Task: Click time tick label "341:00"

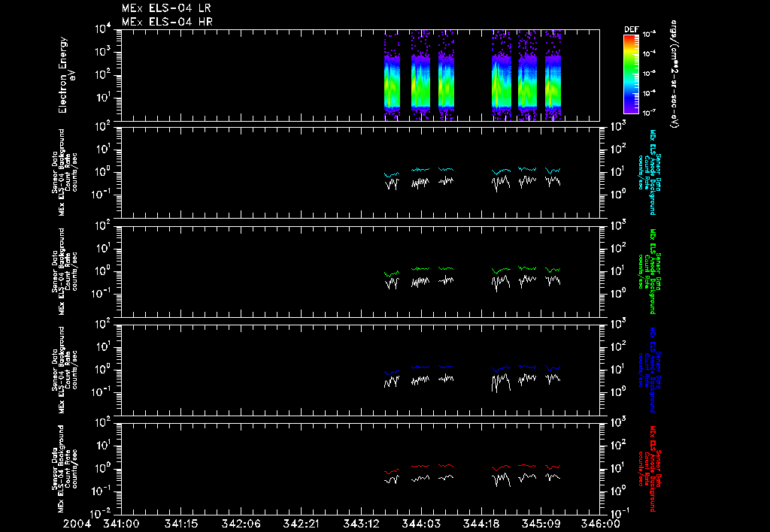Action: [121, 524]
